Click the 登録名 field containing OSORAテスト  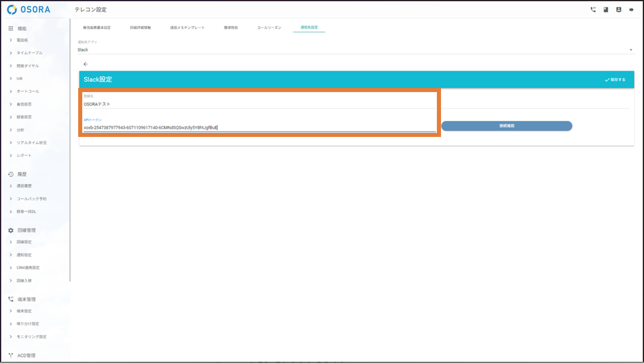(259, 104)
